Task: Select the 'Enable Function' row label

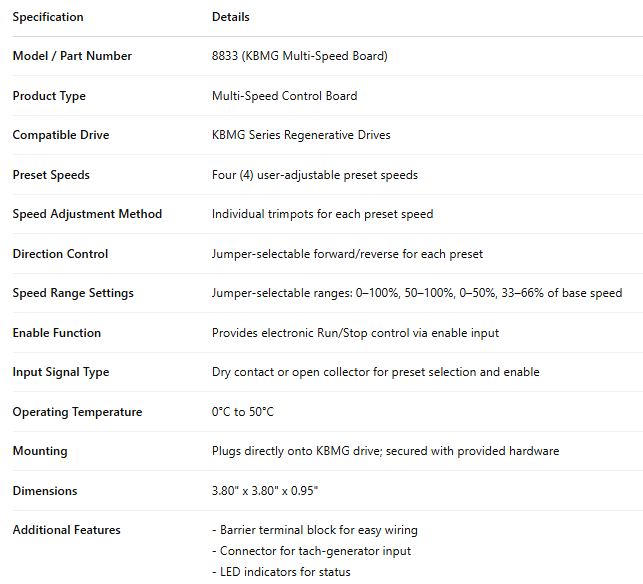Action: click(57, 333)
